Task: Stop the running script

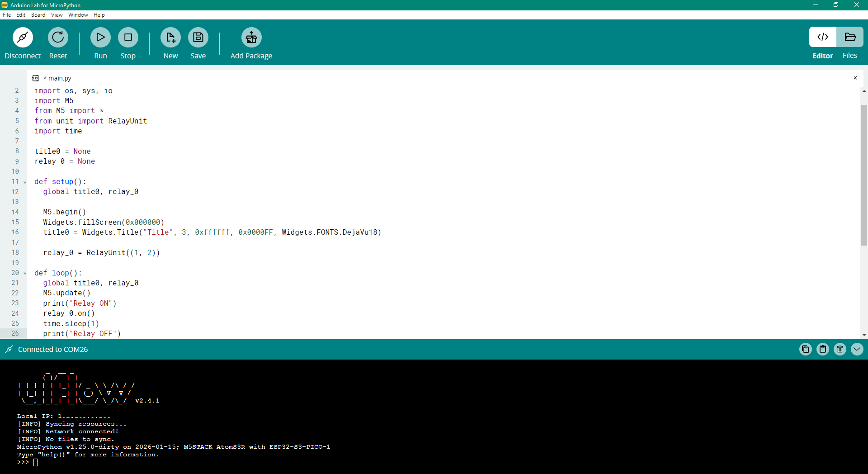Action: [128, 38]
